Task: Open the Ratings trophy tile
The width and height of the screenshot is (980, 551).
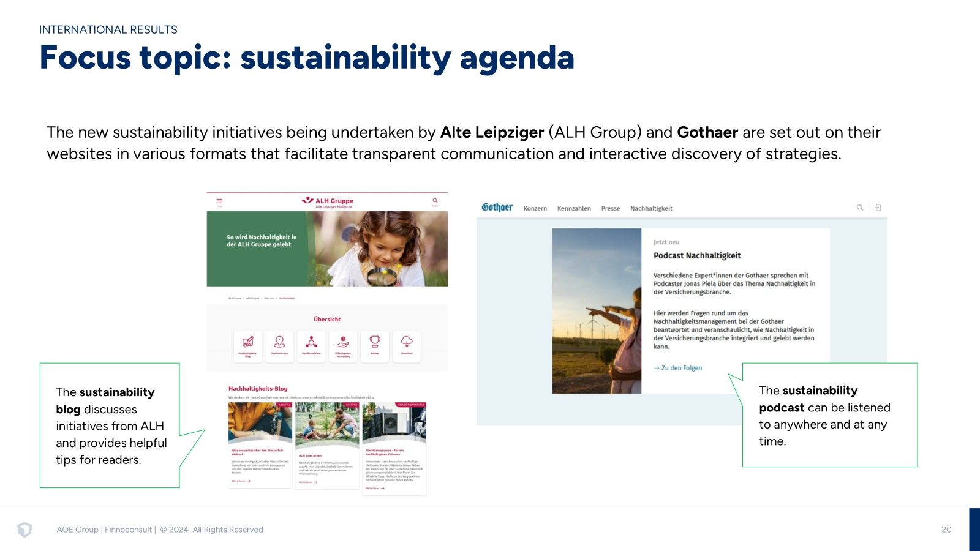Action: [375, 347]
